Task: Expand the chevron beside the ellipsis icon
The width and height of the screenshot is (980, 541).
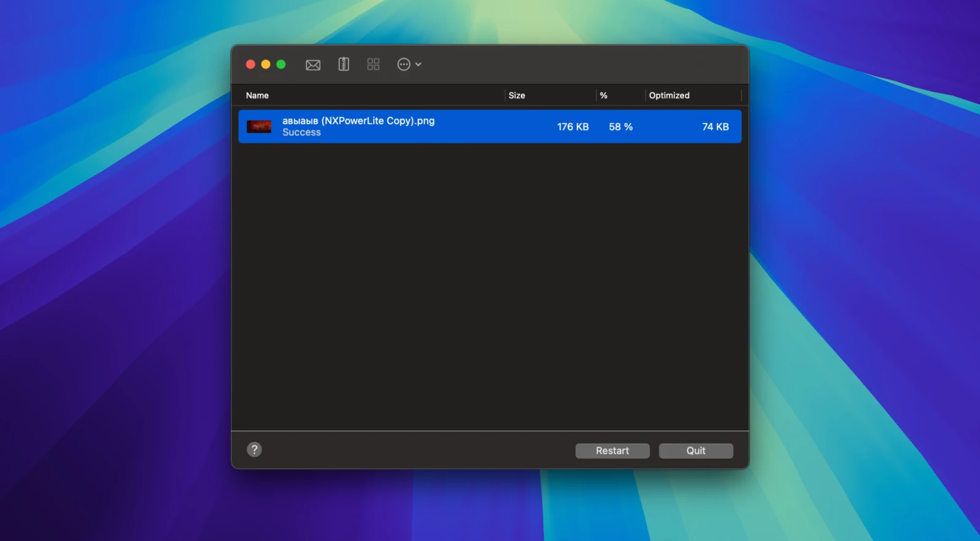Action: point(418,64)
